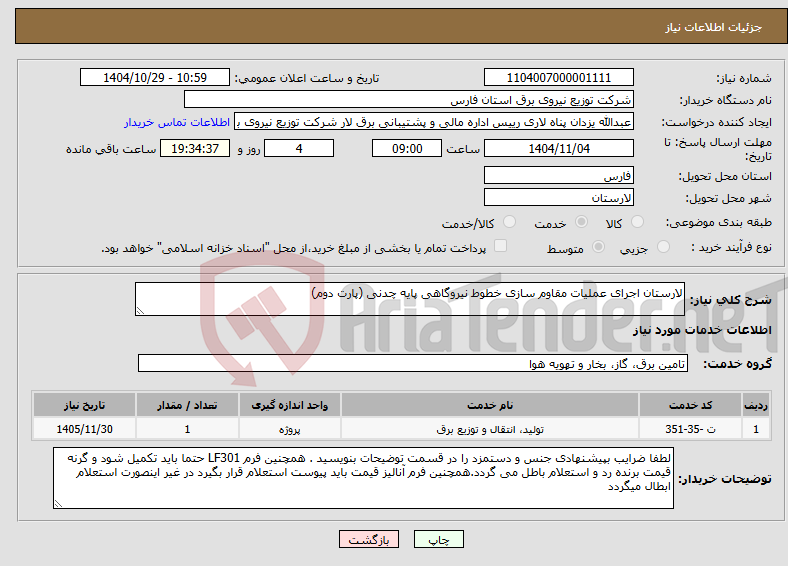Open اطلاعات تماس خریدار link
This screenshot has width=788, height=566.
(177, 122)
